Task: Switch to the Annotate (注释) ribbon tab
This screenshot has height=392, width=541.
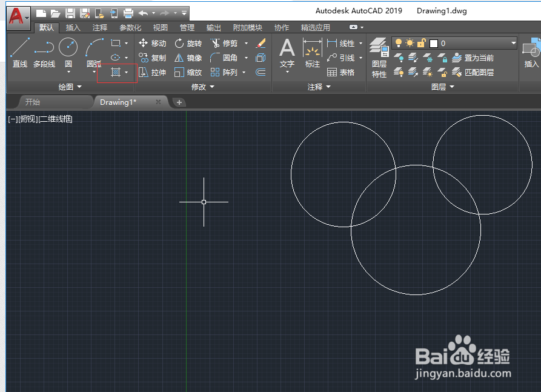Action: [100, 28]
